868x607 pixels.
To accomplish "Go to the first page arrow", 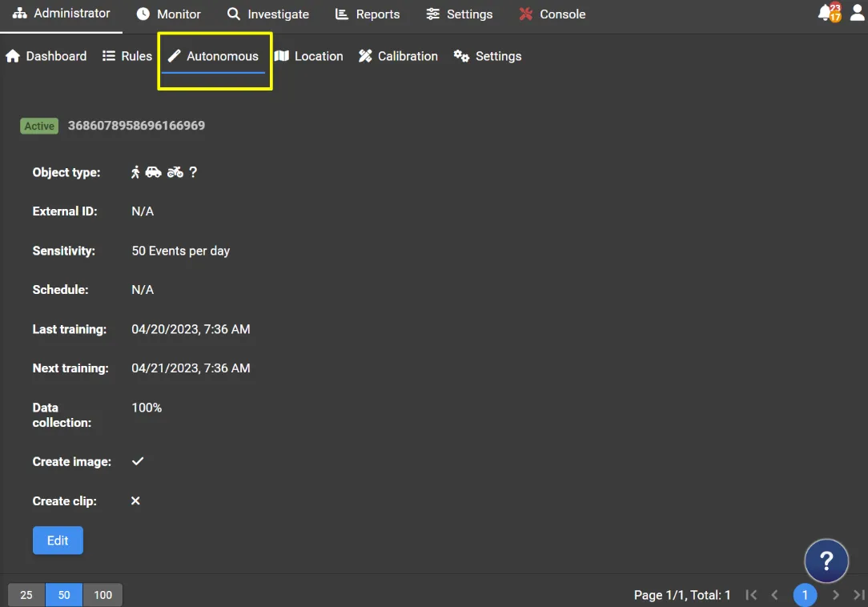I will (x=750, y=595).
